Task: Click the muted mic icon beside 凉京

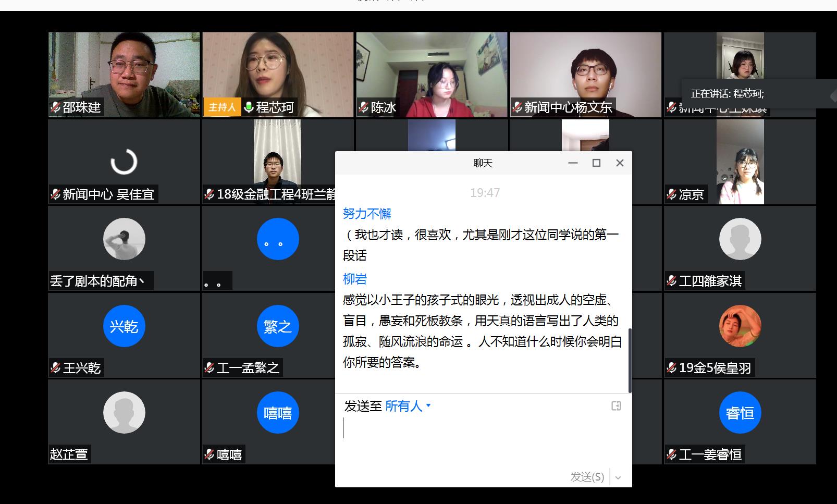Action: click(x=671, y=194)
